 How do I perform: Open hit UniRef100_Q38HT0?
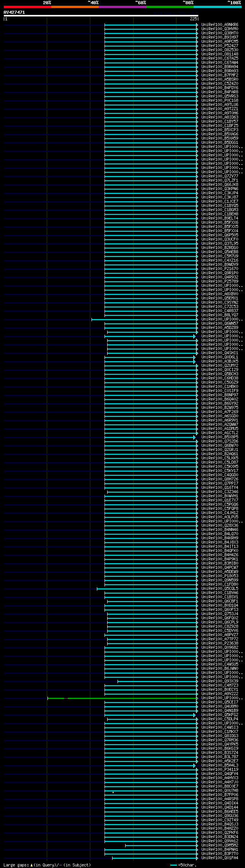(x=220, y=33)
